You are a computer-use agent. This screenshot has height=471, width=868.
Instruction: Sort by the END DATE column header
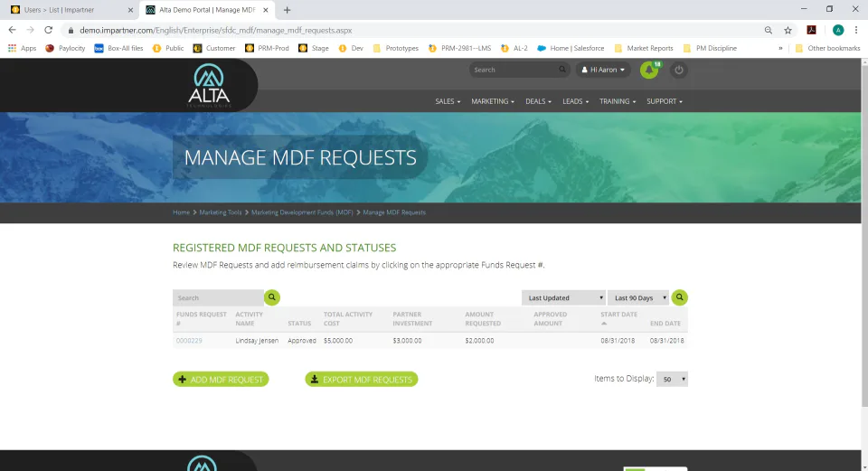tap(665, 324)
